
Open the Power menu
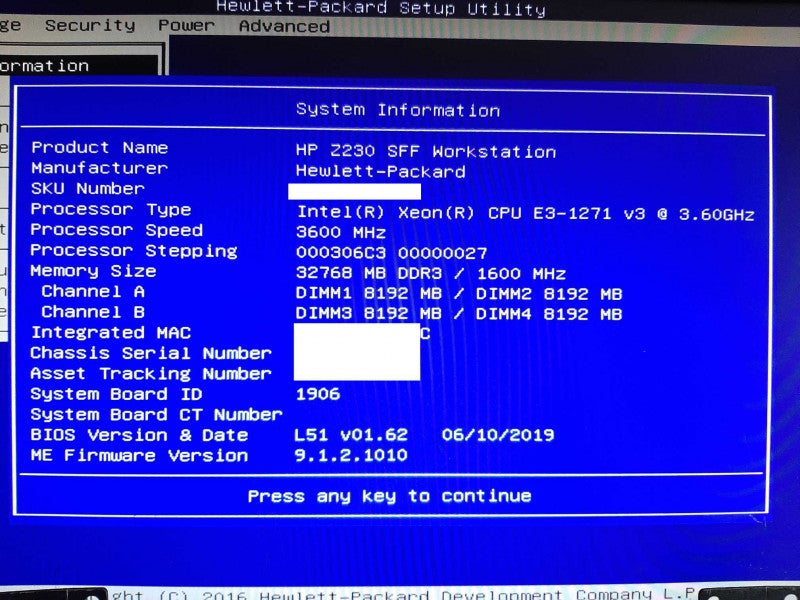pos(186,25)
